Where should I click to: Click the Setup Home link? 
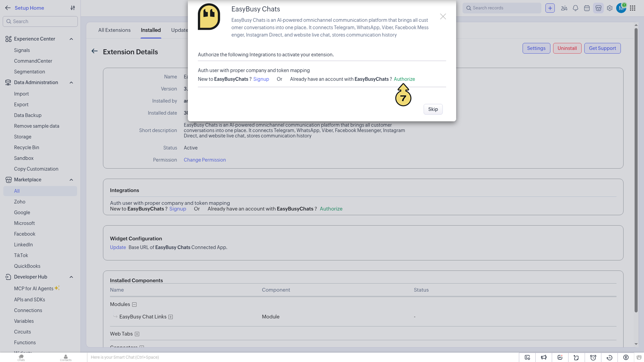[x=29, y=8]
